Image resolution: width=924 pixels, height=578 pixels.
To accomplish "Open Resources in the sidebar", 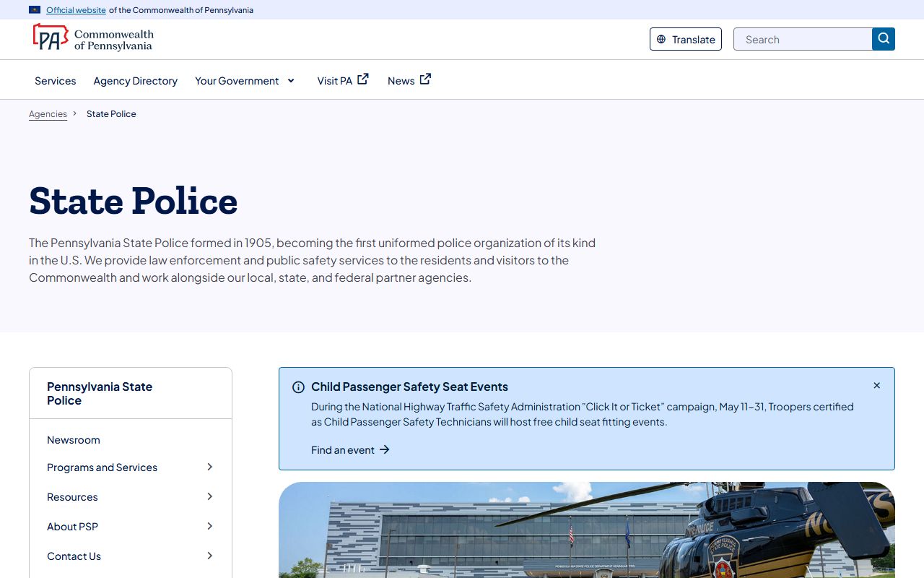I will point(72,497).
